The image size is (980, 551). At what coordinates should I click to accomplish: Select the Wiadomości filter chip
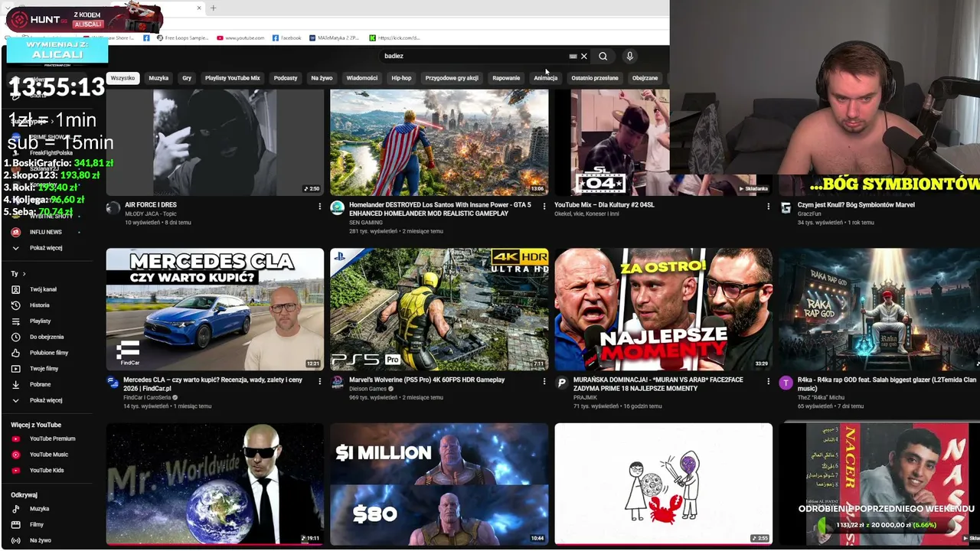(362, 78)
